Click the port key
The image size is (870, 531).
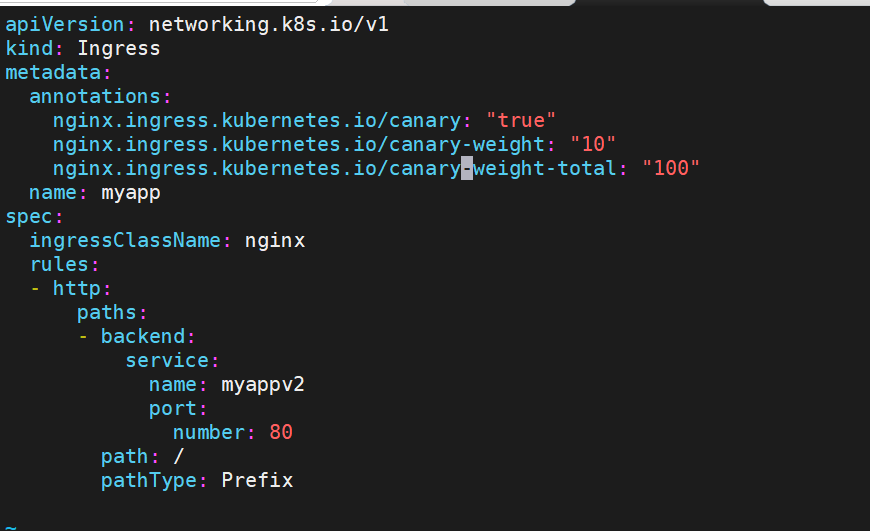(x=173, y=408)
